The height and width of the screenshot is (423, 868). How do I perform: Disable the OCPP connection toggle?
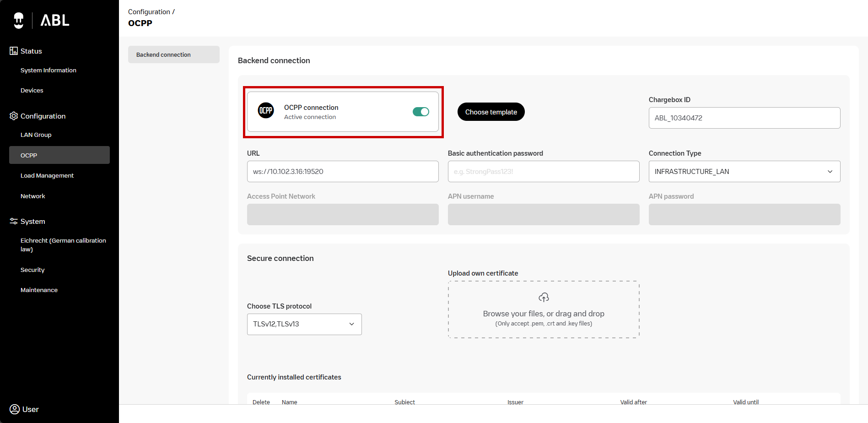[421, 112]
